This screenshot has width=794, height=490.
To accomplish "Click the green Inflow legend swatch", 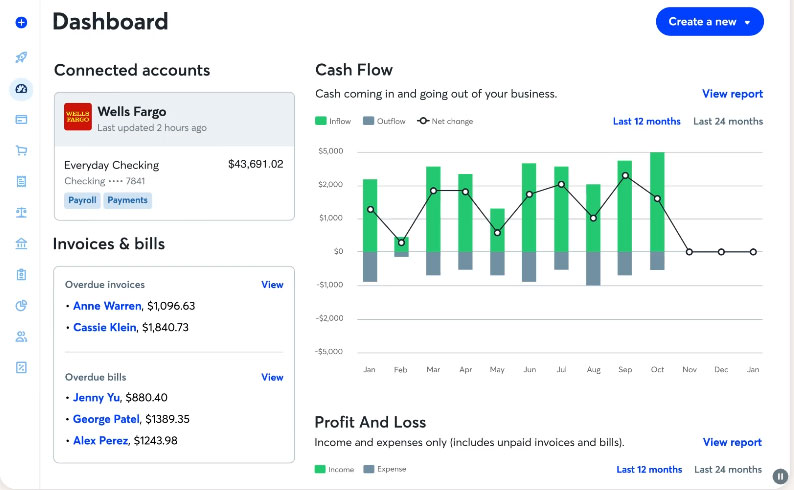I will (x=321, y=122).
